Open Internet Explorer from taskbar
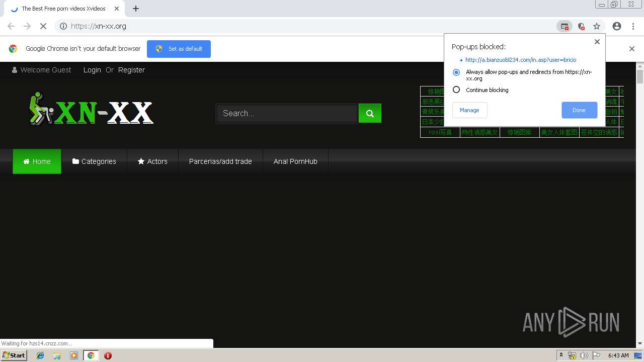644x362 pixels. tap(40, 355)
